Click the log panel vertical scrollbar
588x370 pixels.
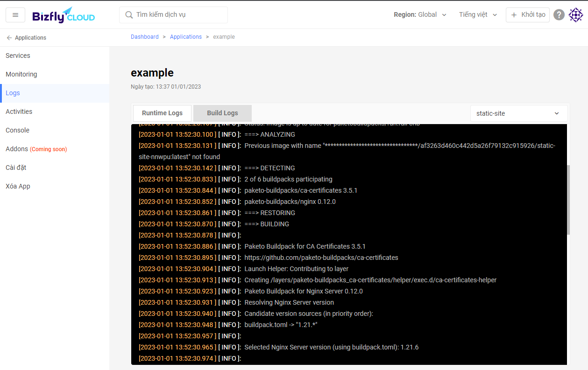(x=568, y=200)
